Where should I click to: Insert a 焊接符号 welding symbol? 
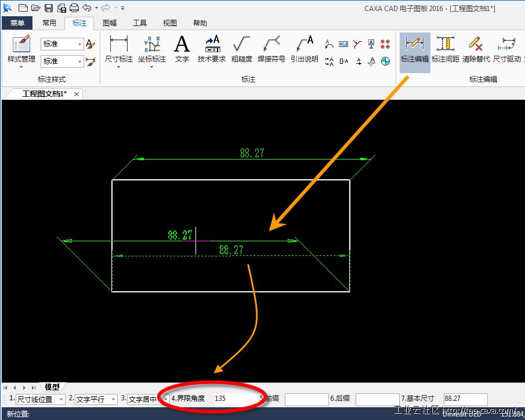(x=271, y=48)
